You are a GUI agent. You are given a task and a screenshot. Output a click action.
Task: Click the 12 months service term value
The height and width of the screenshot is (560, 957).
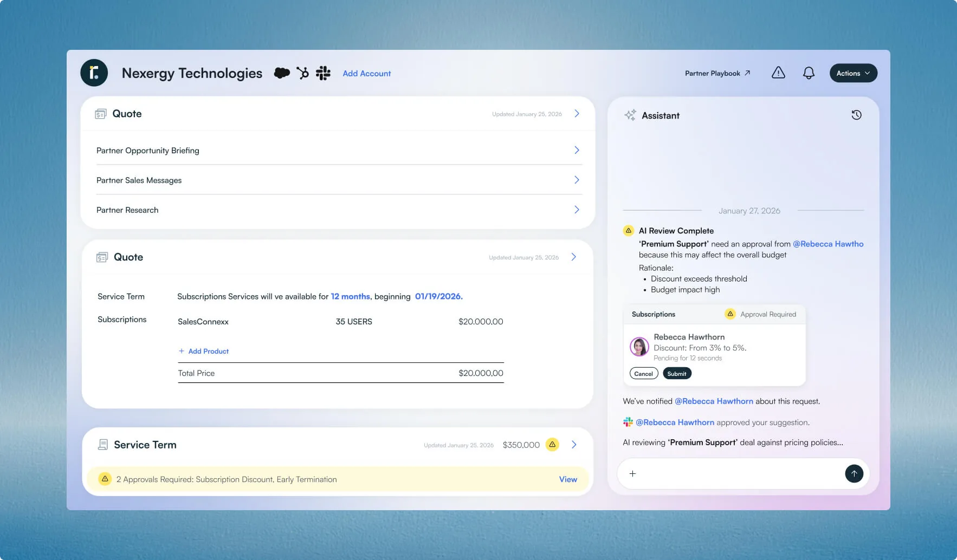point(350,296)
